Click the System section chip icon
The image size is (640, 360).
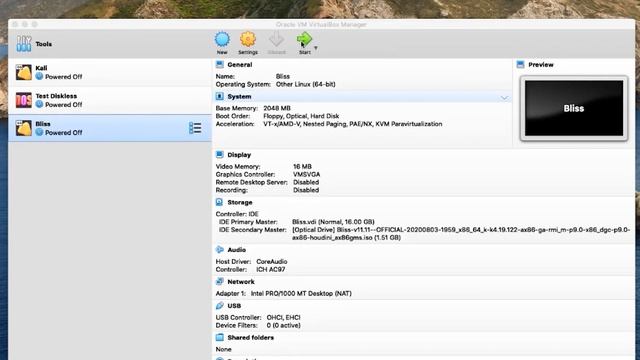click(x=220, y=96)
